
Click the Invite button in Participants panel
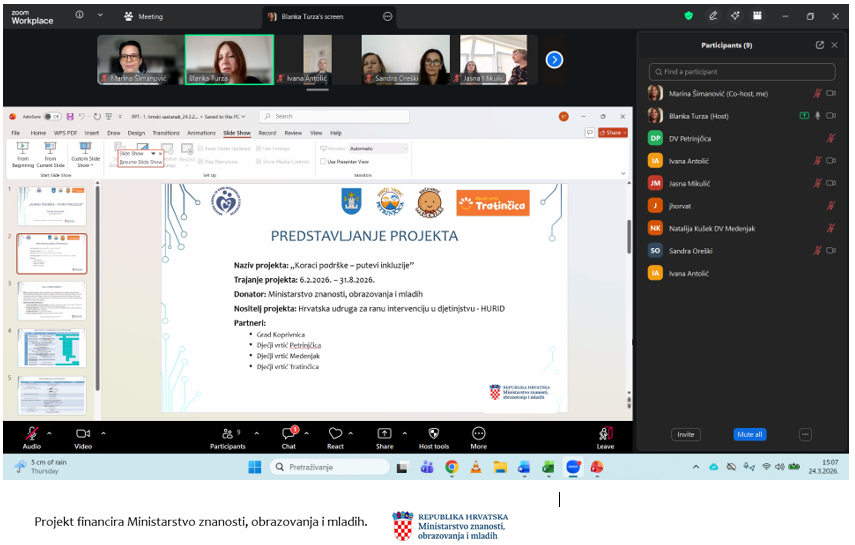[685, 435]
